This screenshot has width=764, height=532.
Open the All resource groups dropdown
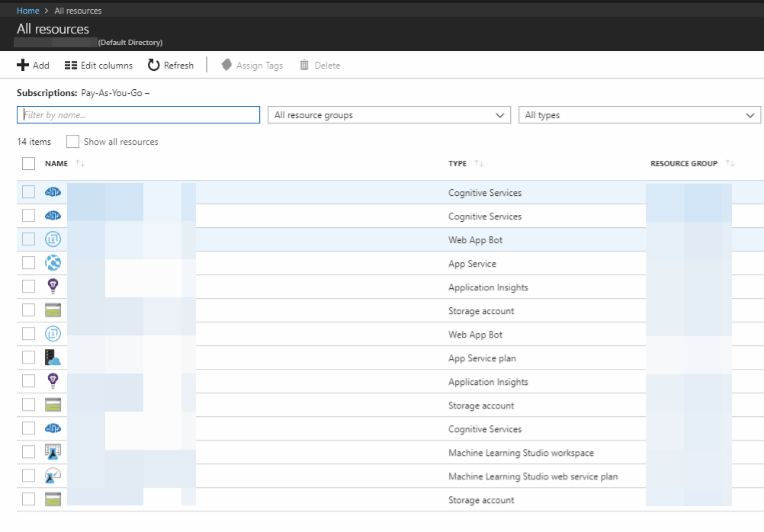point(389,115)
